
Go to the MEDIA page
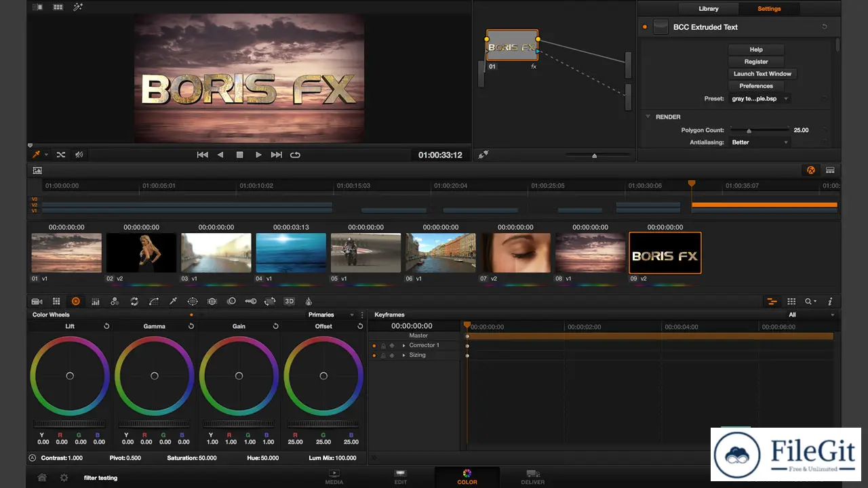point(334,477)
